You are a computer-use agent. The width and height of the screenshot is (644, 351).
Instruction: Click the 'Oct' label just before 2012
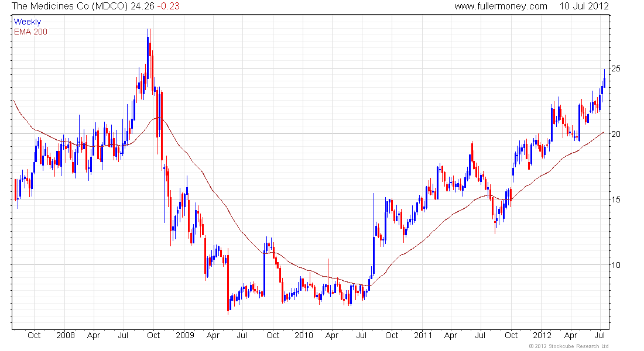(511, 335)
